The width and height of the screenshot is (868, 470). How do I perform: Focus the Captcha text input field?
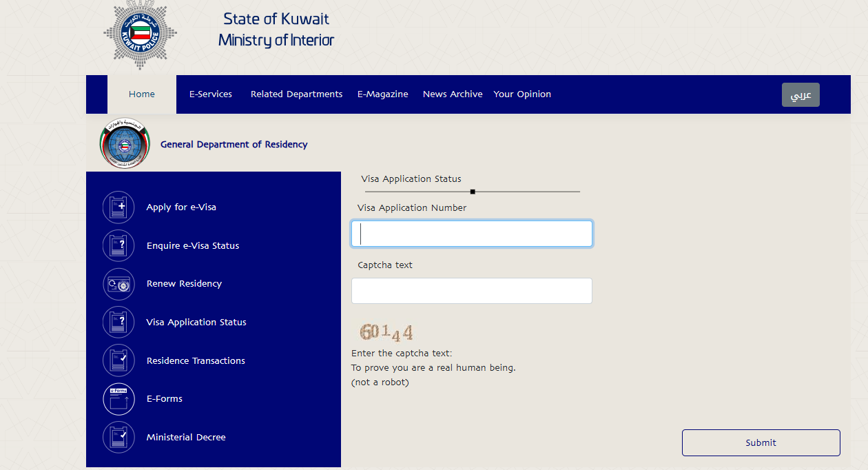coord(472,291)
